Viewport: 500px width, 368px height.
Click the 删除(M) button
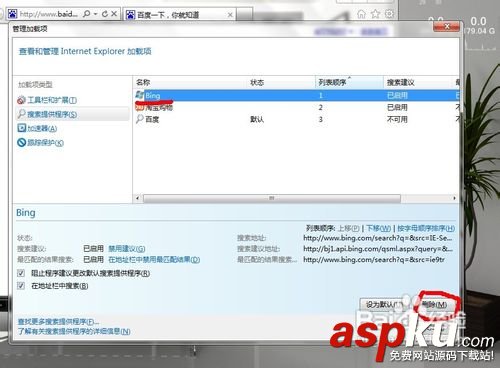[x=435, y=304]
